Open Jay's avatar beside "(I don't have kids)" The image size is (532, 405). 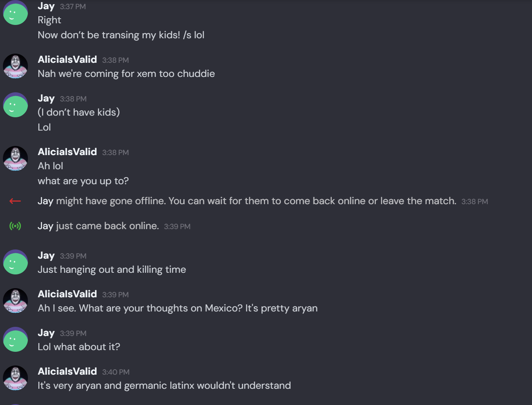point(15,105)
